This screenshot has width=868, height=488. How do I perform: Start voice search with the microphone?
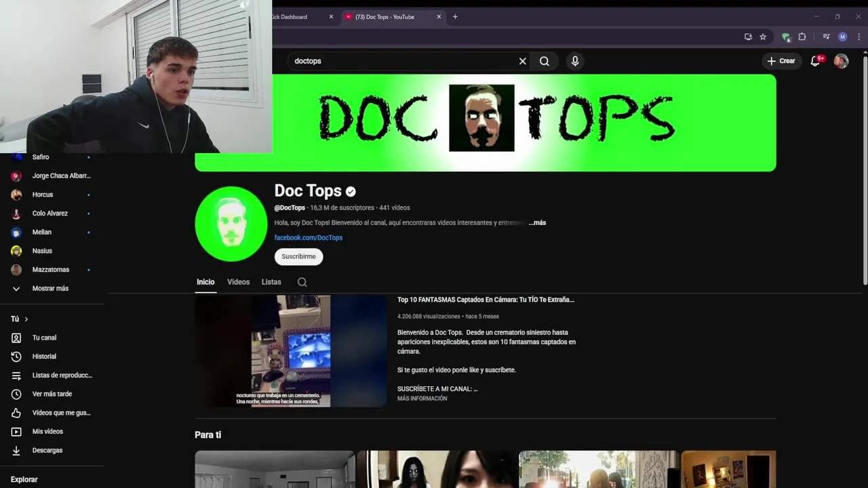[x=575, y=61]
